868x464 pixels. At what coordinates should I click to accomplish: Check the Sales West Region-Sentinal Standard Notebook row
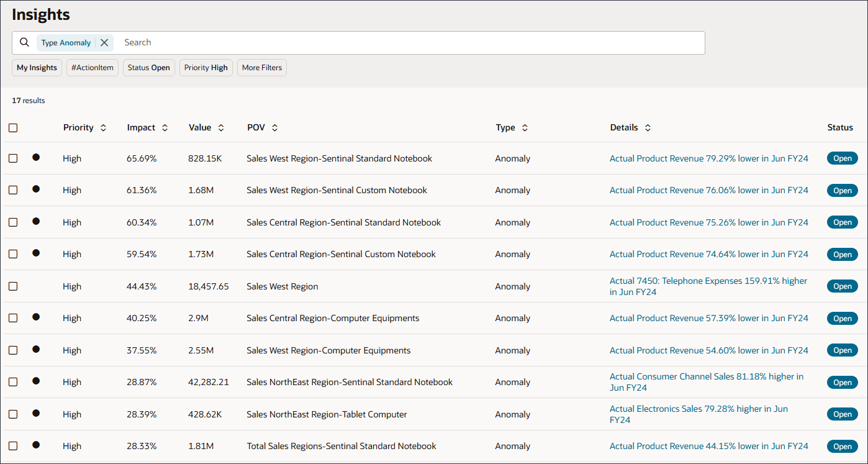point(13,158)
